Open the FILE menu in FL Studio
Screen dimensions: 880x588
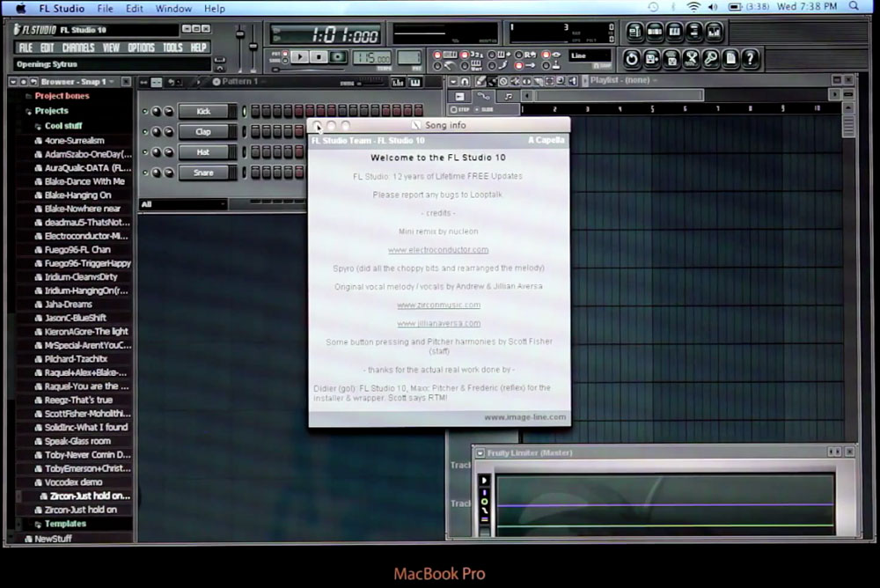[26, 48]
